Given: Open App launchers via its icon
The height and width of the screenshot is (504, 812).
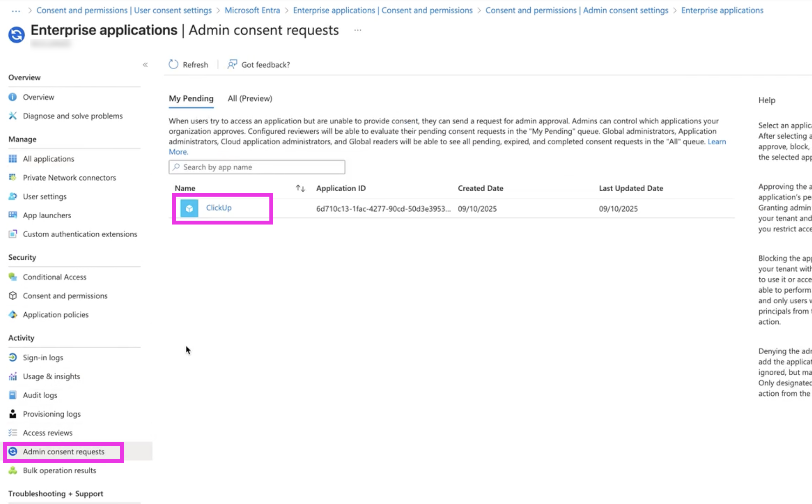Looking at the screenshot, I should point(13,215).
